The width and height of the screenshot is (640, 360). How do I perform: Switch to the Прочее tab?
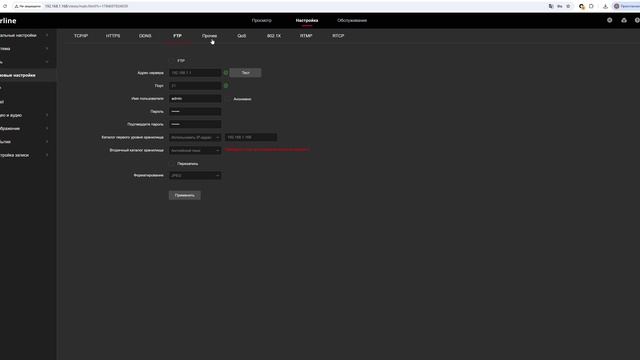pos(209,36)
